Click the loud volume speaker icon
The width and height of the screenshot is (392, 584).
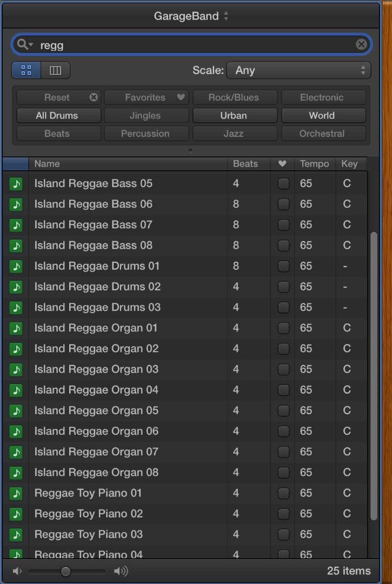point(121,571)
